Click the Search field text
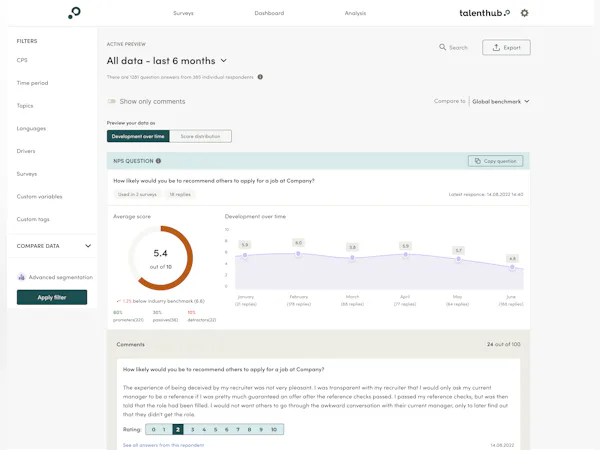 click(x=458, y=47)
